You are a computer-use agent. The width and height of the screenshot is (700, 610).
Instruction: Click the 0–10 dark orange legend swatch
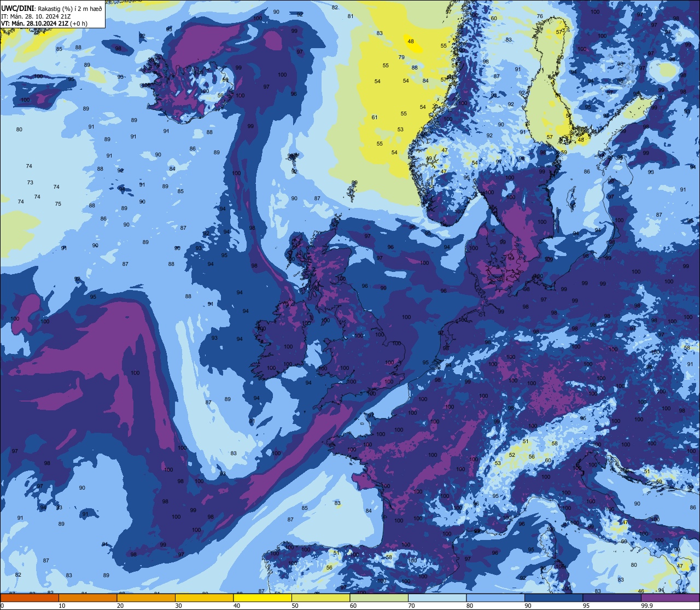tap(30, 597)
